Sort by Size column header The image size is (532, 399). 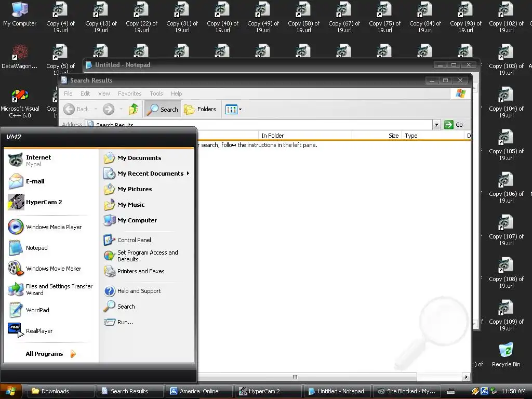tap(377, 136)
